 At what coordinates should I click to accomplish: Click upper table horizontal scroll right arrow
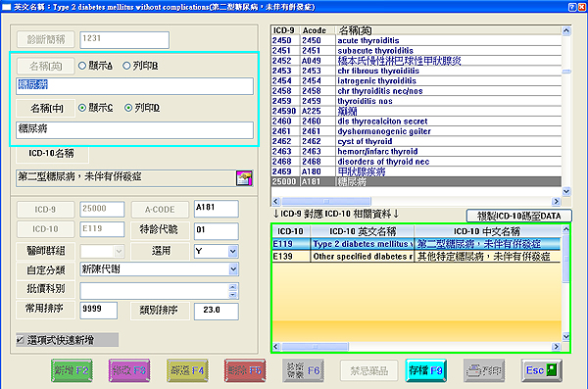pyautogui.click(x=557, y=202)
